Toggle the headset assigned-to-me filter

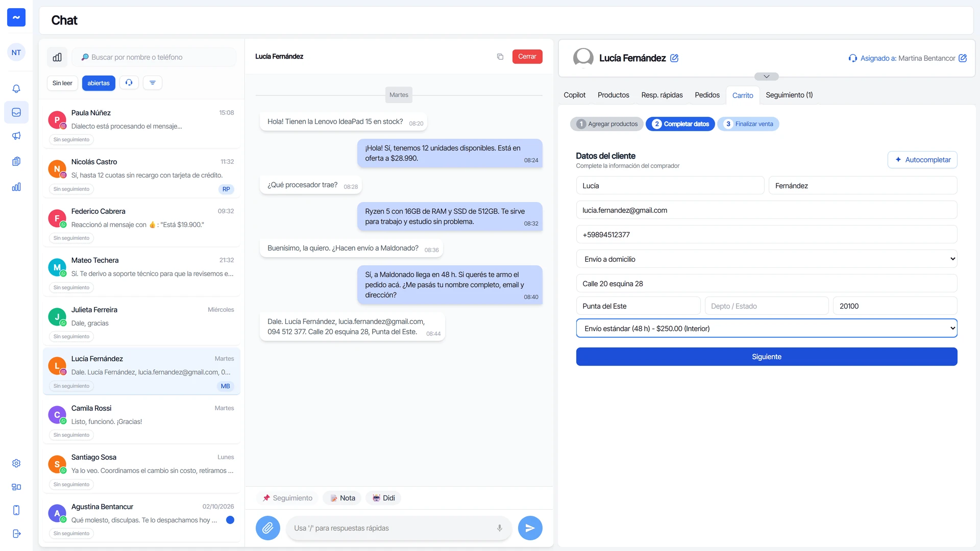(x=129, y=83)
